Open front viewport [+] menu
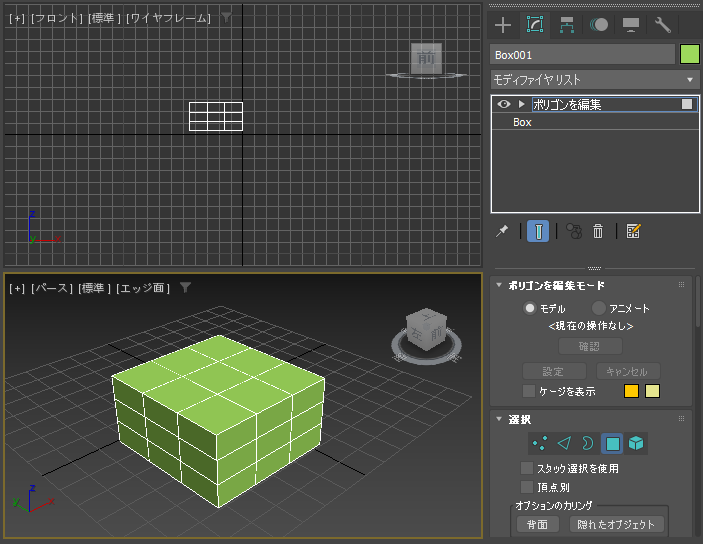This screenshot has height=544, width=703. tap(17, 18)
